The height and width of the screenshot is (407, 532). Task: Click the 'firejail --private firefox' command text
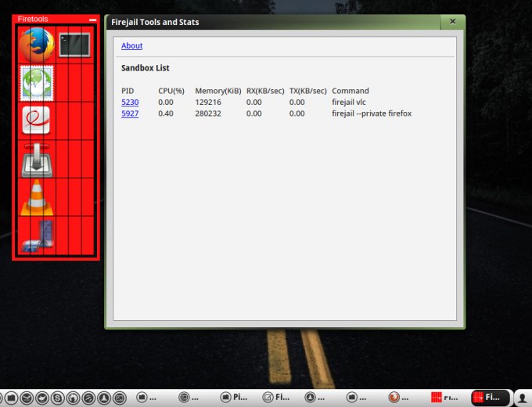(x=372, y=113)
